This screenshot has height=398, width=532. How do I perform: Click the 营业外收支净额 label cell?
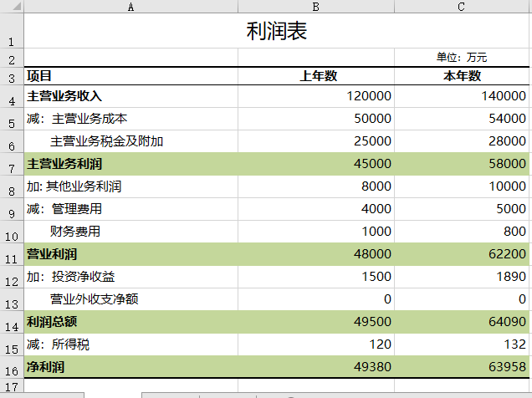point(130,299)
